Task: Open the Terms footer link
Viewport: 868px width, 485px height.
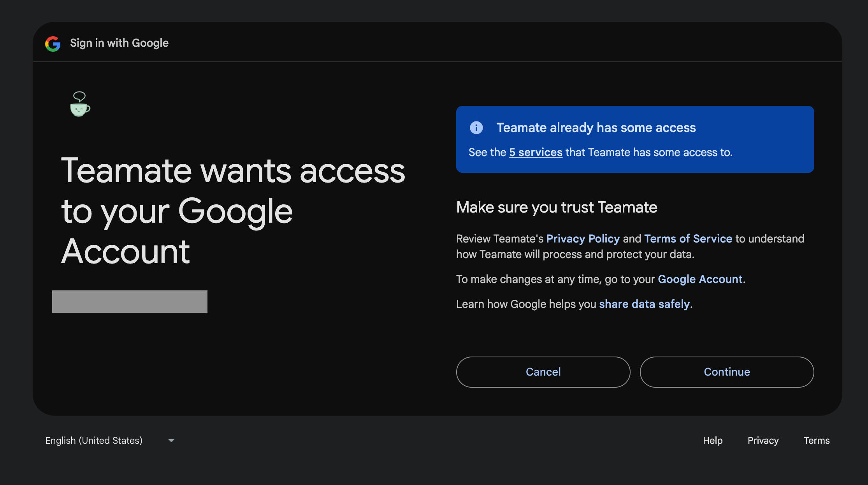Action: coord(816,440)
